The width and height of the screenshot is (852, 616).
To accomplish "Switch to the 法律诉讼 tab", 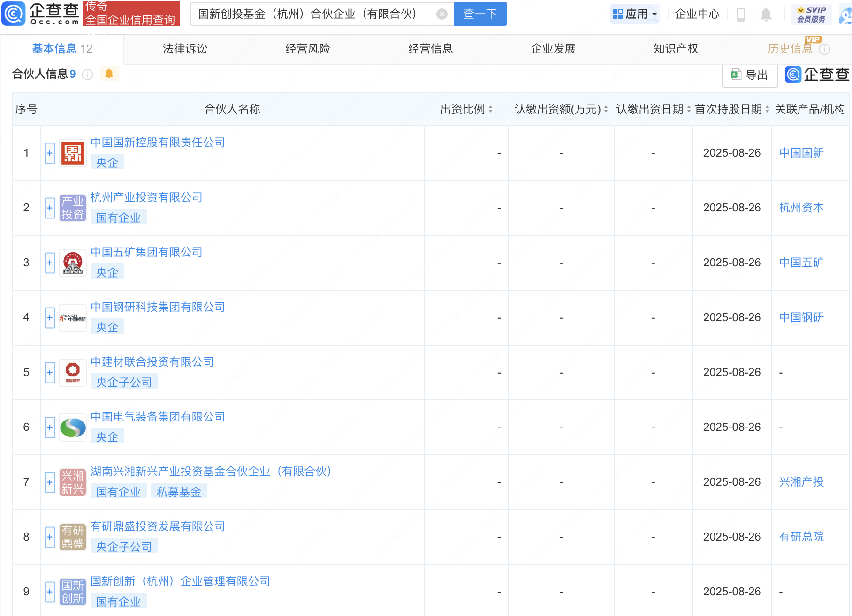I will tap(185, 49).
